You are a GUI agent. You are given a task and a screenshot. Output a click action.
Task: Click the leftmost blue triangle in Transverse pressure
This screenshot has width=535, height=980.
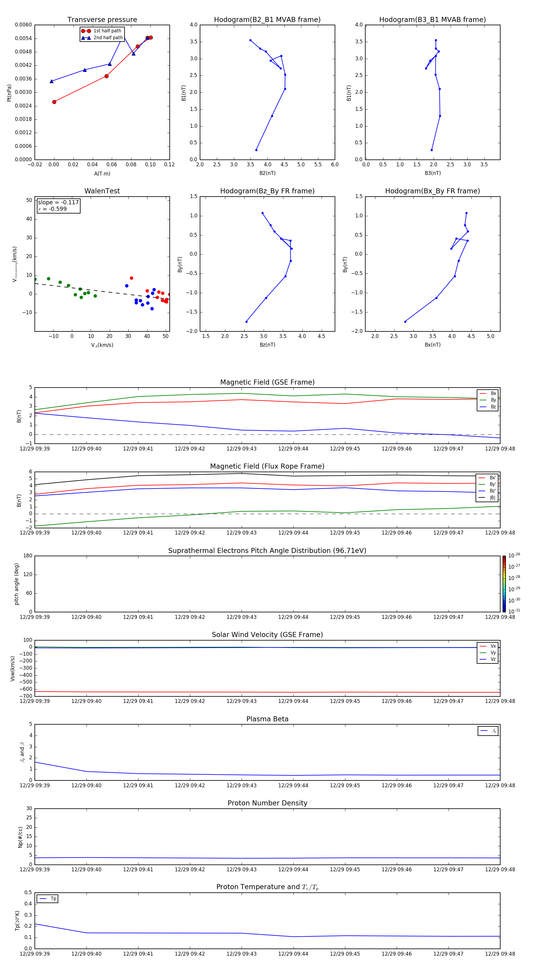tap(51, 81)
